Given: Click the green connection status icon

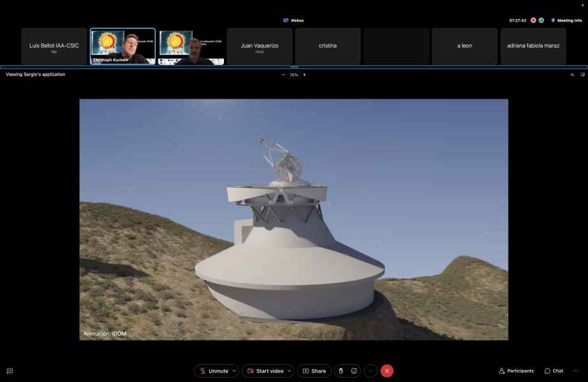Looking at the screenshot, I should click(542, 20).
